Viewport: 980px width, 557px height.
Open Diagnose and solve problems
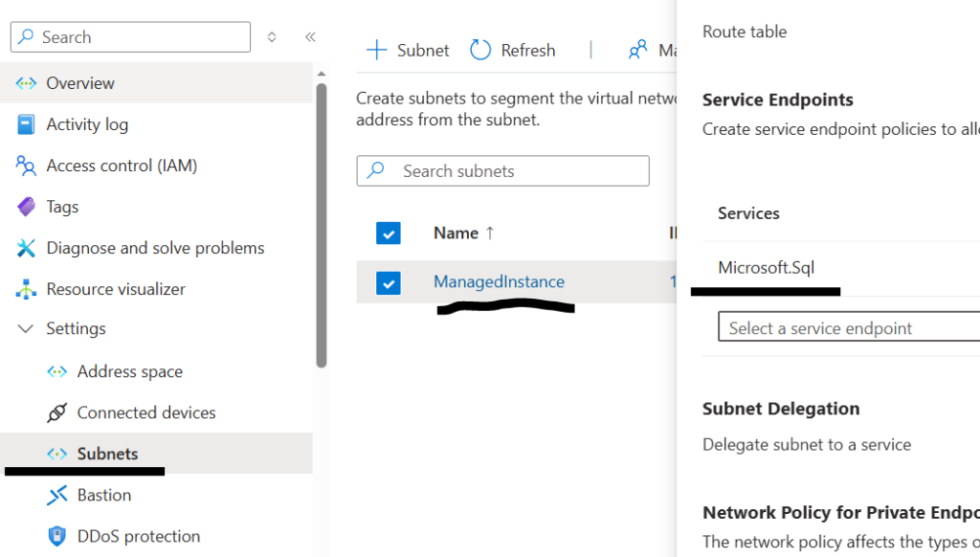click(156, 248)
